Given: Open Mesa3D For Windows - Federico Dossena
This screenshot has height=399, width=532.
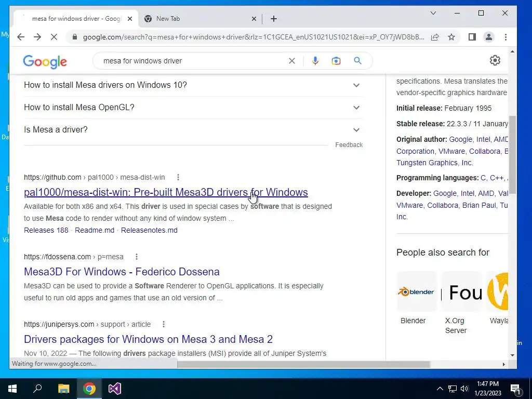Looking at the screenshot, I should pos(122,272).
